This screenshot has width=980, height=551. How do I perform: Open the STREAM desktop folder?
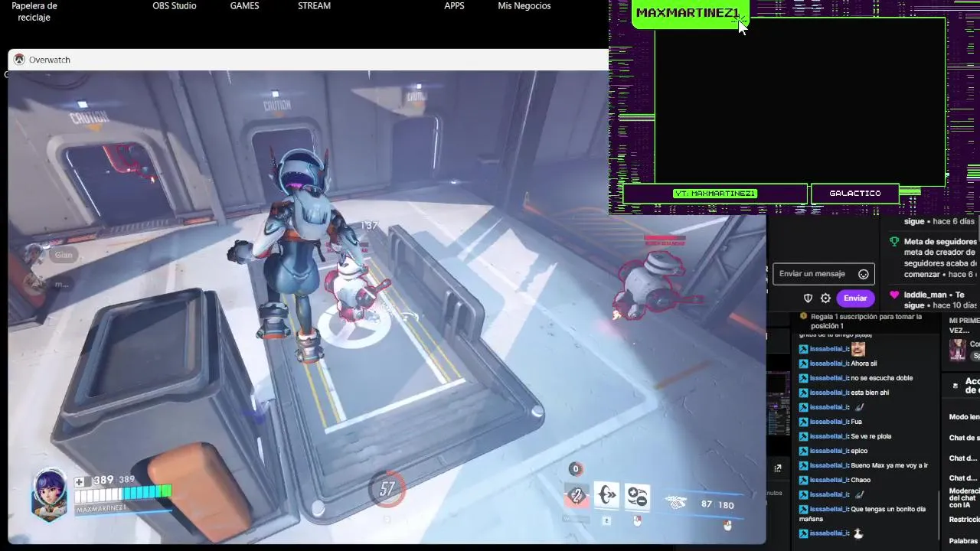[x=314, y=6]
